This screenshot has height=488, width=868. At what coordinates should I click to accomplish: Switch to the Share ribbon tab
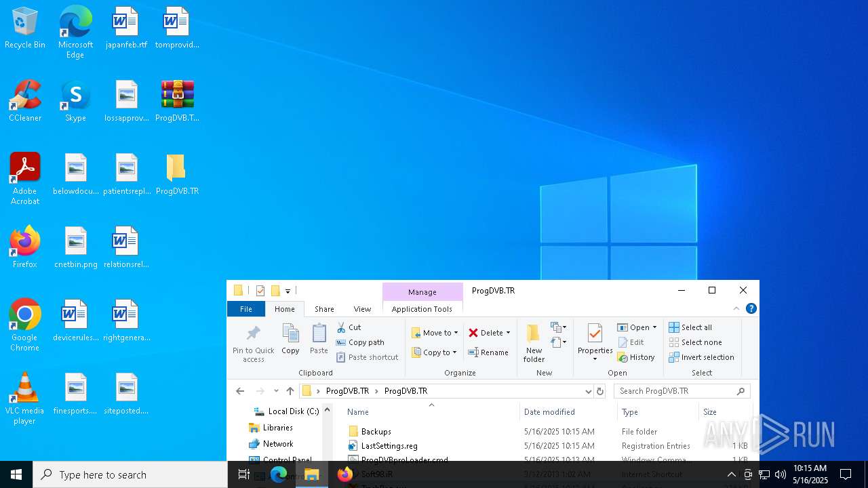(x=324, y=309)
